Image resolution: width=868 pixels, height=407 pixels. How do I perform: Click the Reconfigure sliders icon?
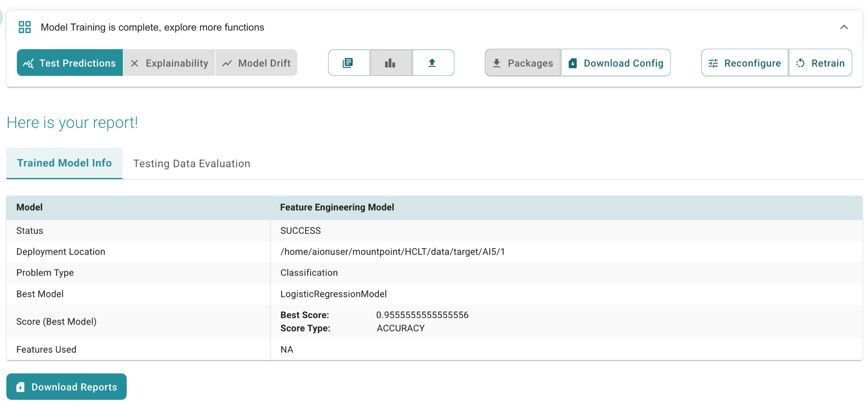click(713, 63)
